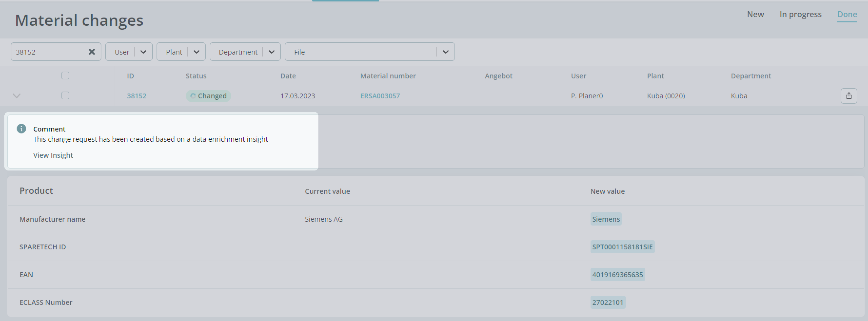Click the share/export icon for row 38152
Image resolution: width=868 pixels, height=321 pixels.
pyautogui.click(x=848, y=96)
